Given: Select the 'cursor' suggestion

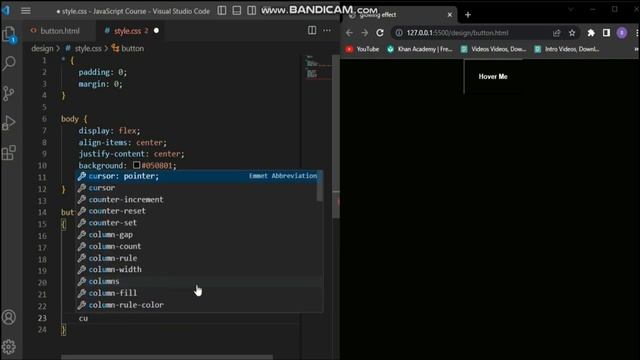Looking at the screenshot, I should (198, 188).
